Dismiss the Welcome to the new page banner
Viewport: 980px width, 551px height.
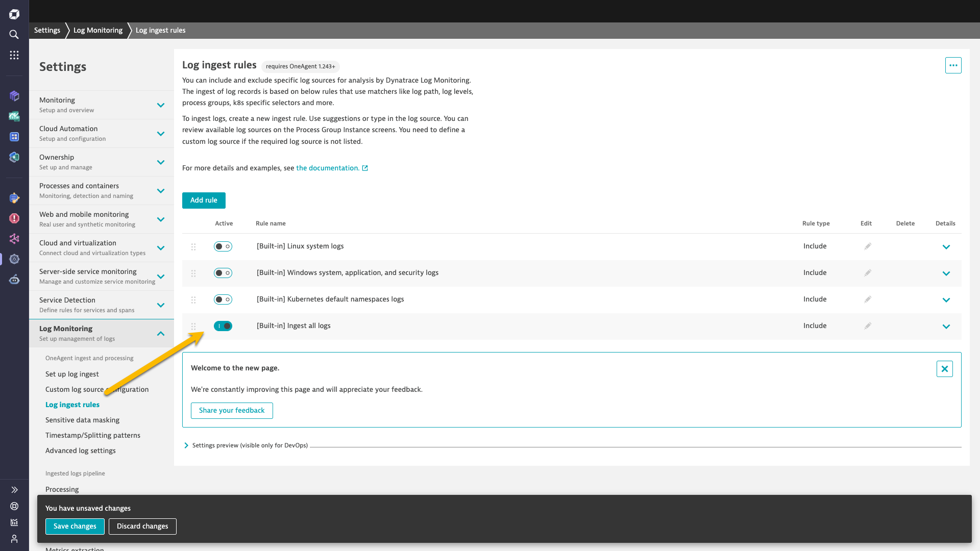tap(945, 368)
